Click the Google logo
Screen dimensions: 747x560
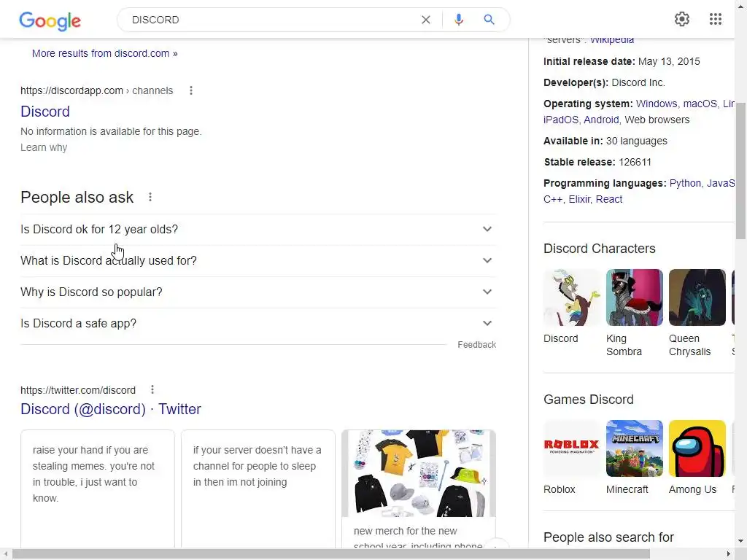50,20
